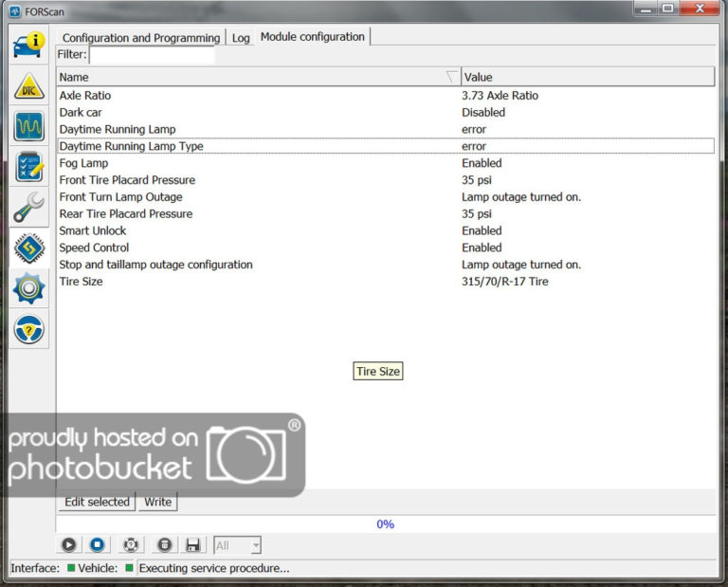Click the FORScan title bar app icon
728x587 pixels.
pyautogui.click(x=15, y=11)
